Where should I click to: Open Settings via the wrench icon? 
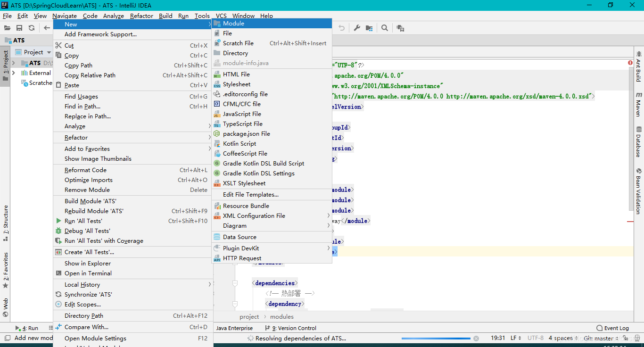(x=357, y=28)
